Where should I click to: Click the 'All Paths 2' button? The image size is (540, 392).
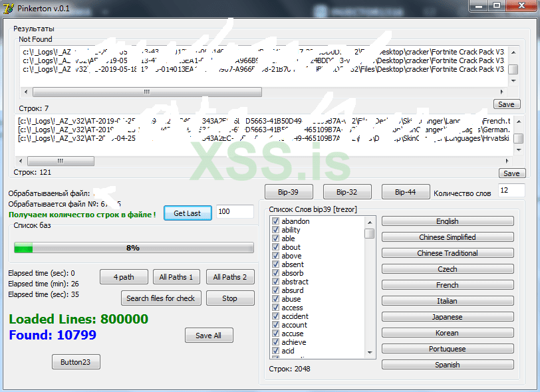pos(230,277)
